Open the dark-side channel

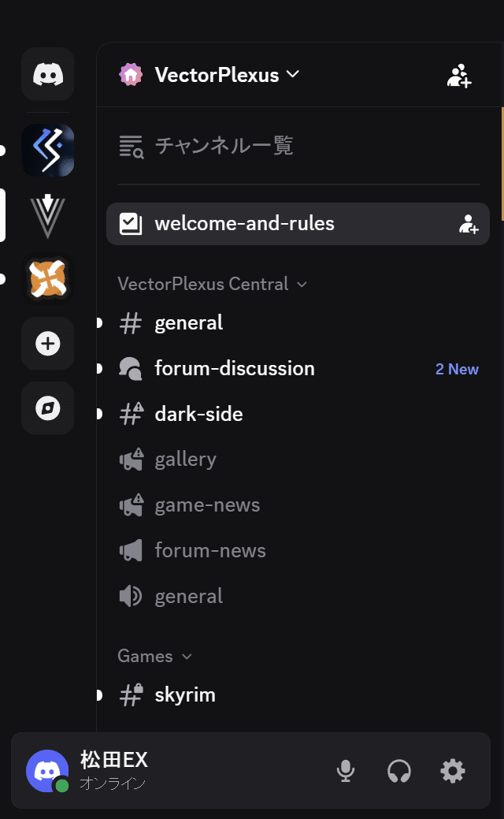198,415
